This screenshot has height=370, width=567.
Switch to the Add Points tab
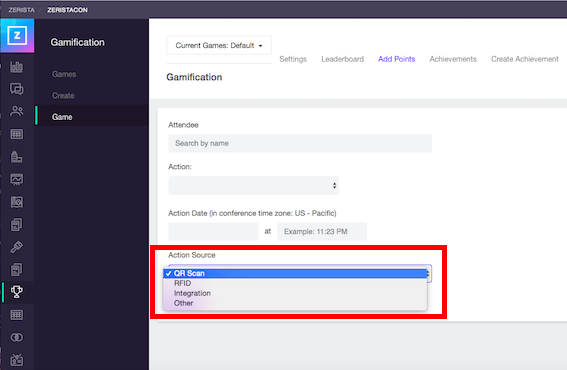coord(397,59)
